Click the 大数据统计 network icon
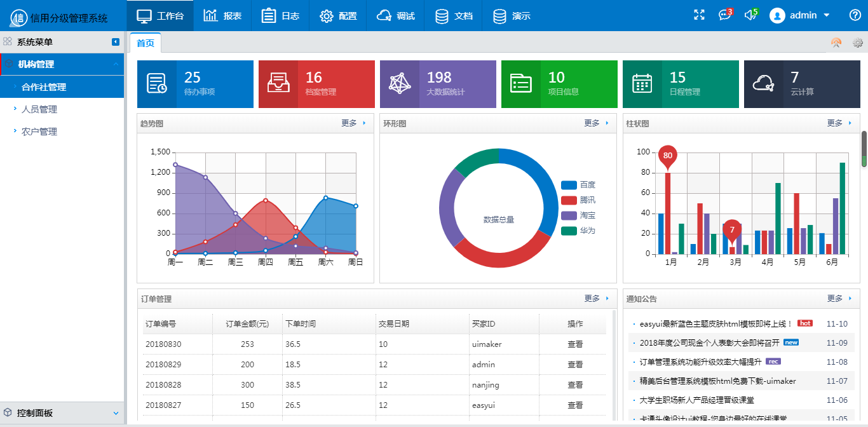The width and height of the screenshot is (868, 427). click(x=400, y=84)
